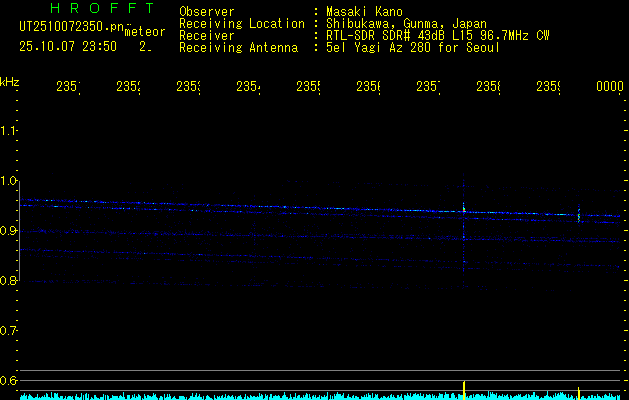Screen dimensions: 629x400
Task: Click the Receiving Antenna label
Action: 237,47
